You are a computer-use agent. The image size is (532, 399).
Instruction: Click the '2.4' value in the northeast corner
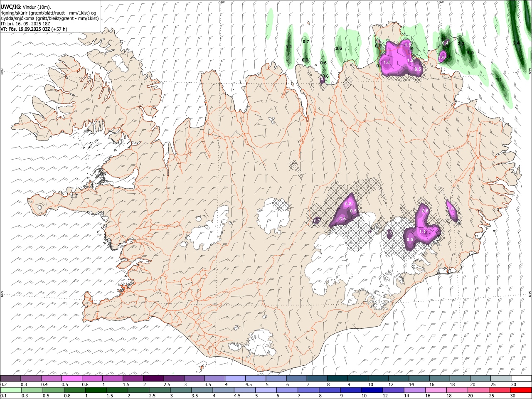click(516, 43)
